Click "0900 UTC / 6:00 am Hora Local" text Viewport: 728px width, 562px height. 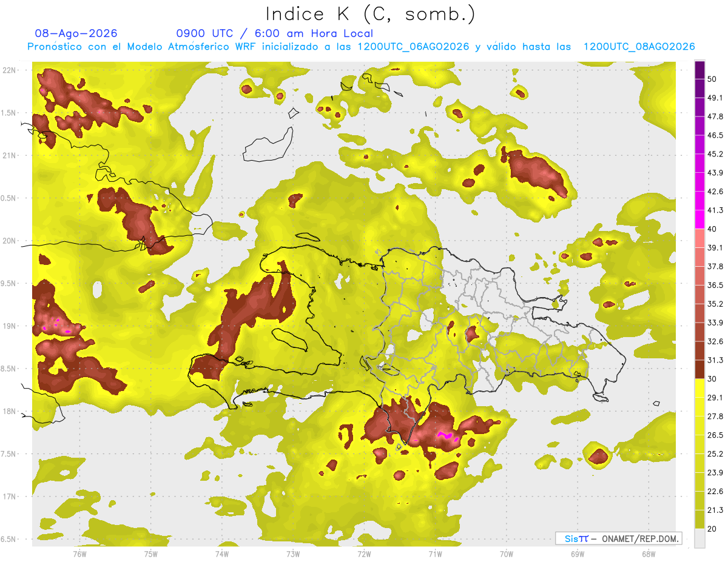pyautogui.click(x=274, y=33)
